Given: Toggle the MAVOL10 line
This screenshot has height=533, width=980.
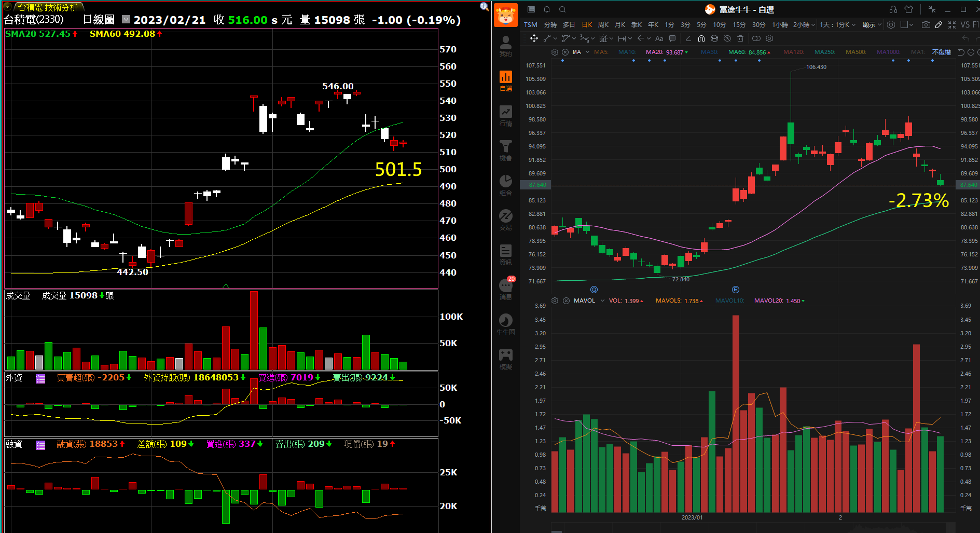Looking at the screenshot, I should pos(729,300).
